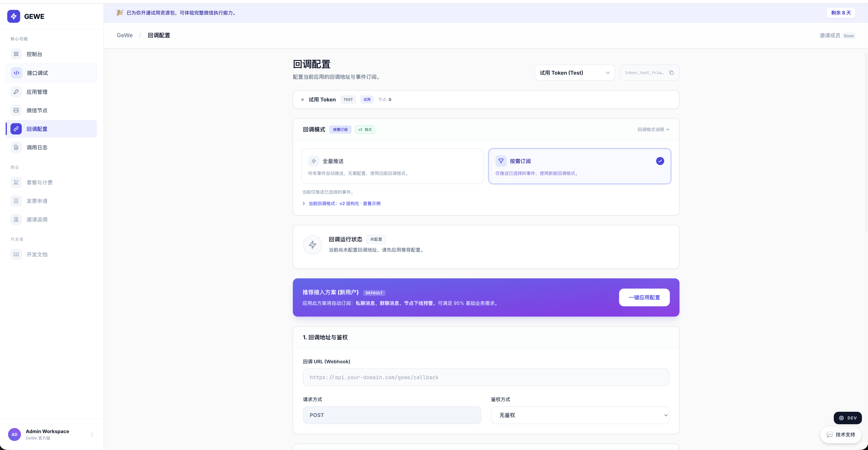This screenshot has height=450, width=868.
Task: Open the 鉴权方式 无鉴权 dropdown
Action: pos(580,415)
